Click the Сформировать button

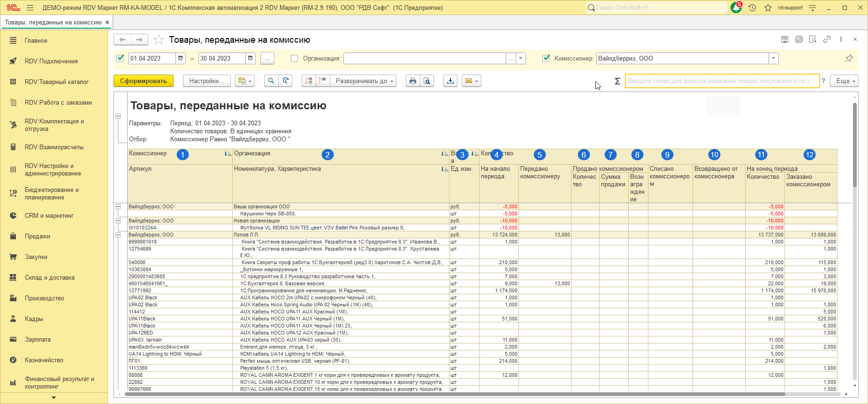click(x=143, y=81)
